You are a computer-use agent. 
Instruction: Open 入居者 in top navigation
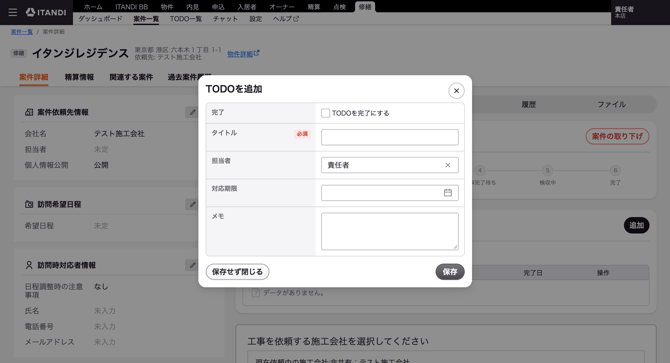(x=247, y=7)
